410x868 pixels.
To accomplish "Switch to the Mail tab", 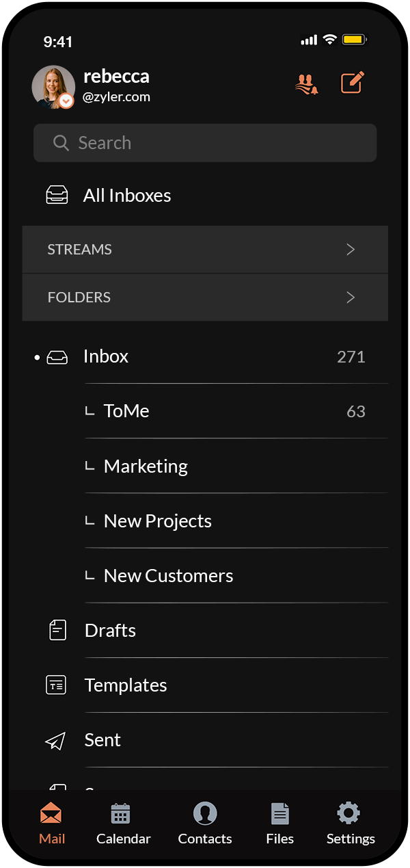I will tap(52, 813).
